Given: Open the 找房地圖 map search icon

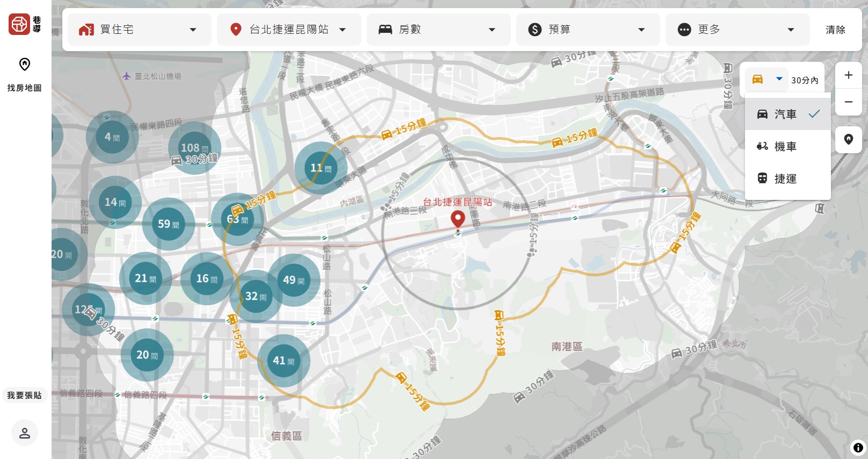Looking at the screenshot, I should (x=25, y=64).
